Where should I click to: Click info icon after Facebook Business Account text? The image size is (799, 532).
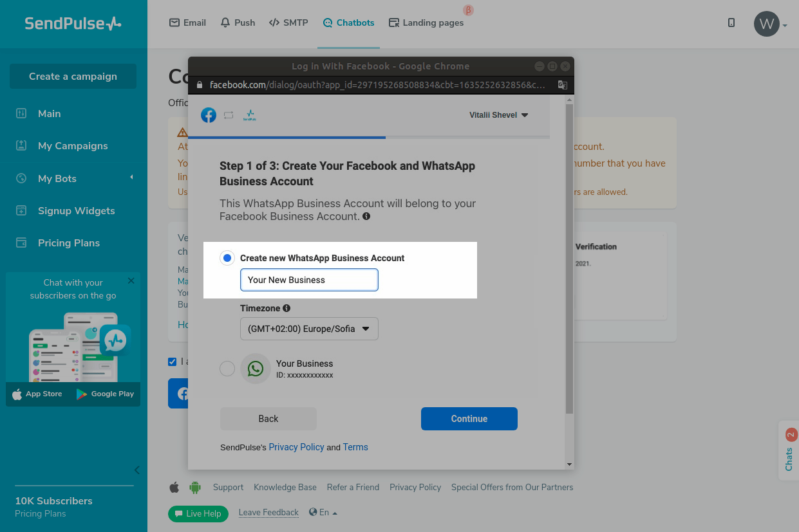pyautogui.click(x=366, y=217)
